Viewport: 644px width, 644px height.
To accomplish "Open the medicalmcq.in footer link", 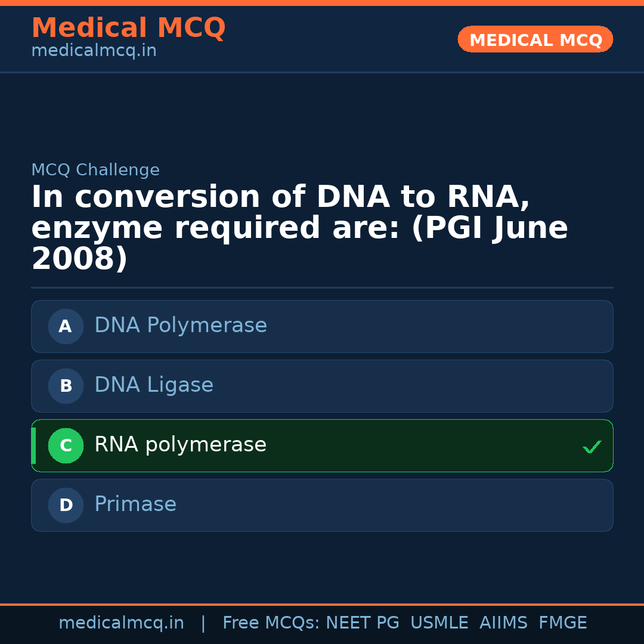I will point(121,623).
